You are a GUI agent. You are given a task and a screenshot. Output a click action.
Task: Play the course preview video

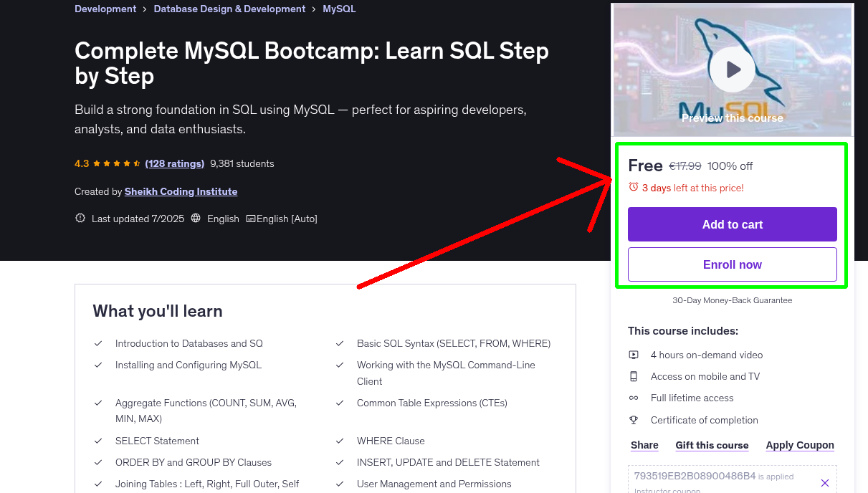coord(732,69)
